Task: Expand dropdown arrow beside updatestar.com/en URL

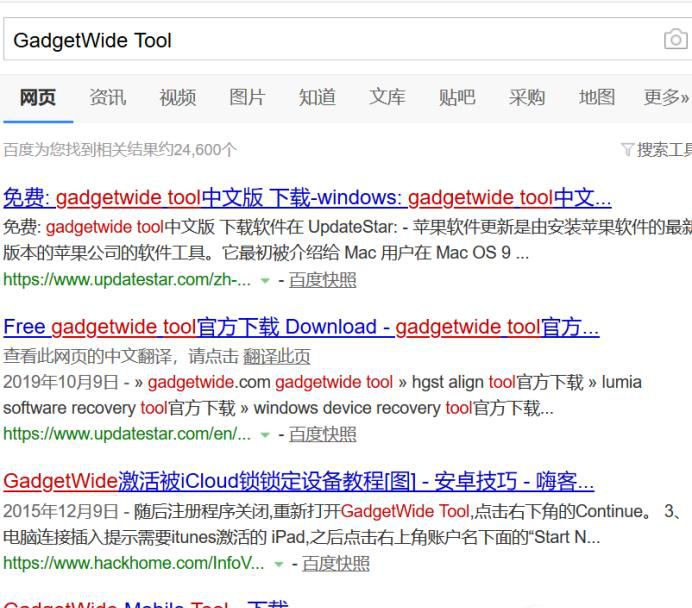Action: [265, 435]
